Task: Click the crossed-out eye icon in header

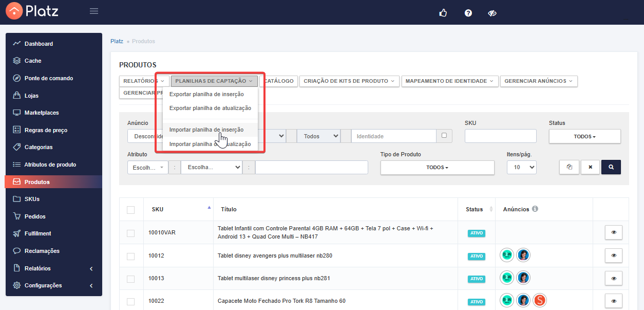Action: pyautogui.click(x=492, y=13)
